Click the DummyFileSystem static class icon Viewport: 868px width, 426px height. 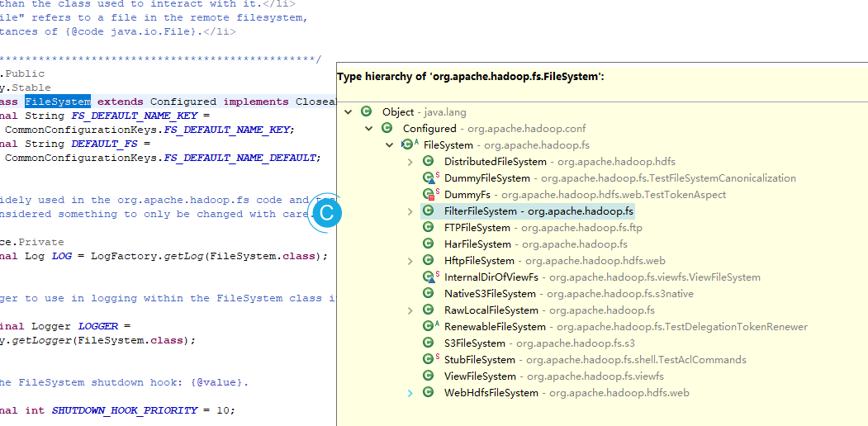click(x=429, y=178)
